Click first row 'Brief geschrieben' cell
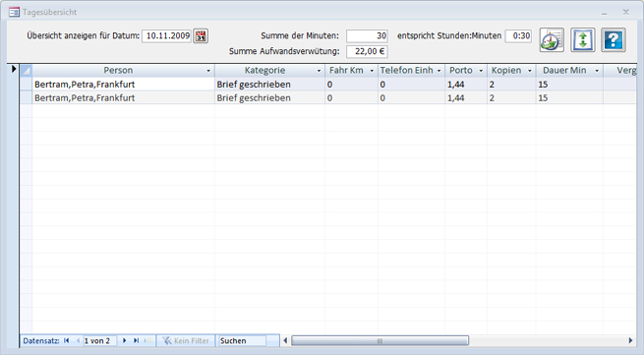Screen dimensions: 644x355 point(269,85)
